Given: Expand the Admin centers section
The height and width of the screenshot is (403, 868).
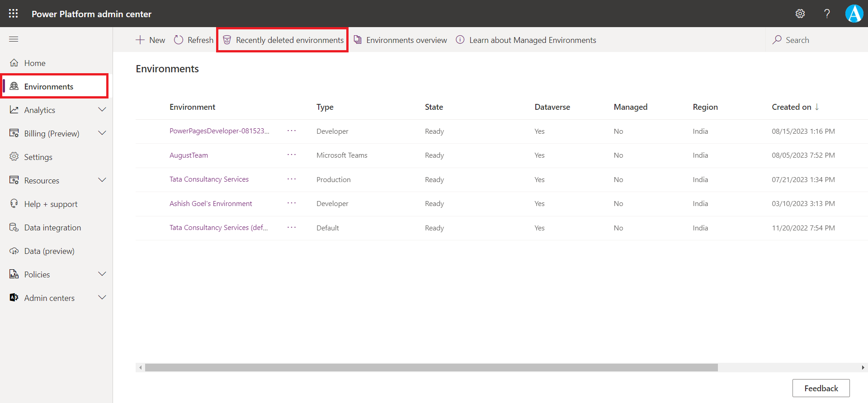Looking at the screenshot, I should [x=102, y=298].
